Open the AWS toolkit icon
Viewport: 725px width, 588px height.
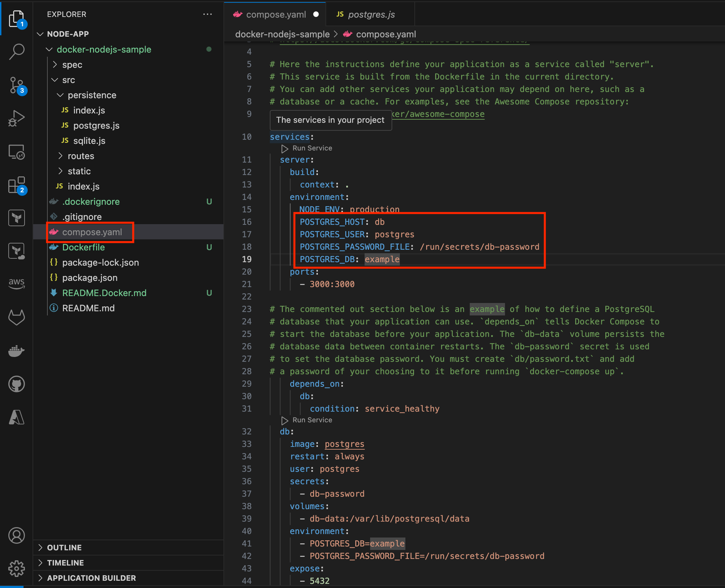tap(16, 284)
